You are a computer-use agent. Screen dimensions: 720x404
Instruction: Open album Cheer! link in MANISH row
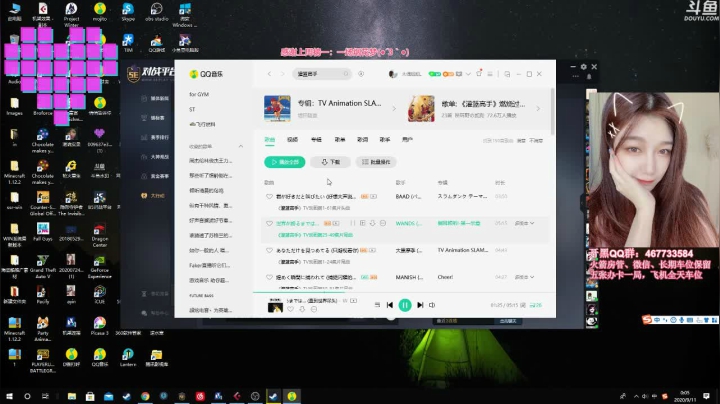[445, 277]
